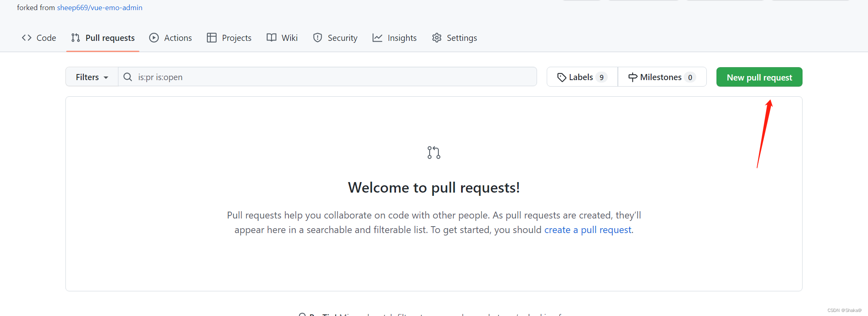The width and height of the screenshot is (868, 316).
Task: Follow the create a pull request link
Action: tap(588, 230)
